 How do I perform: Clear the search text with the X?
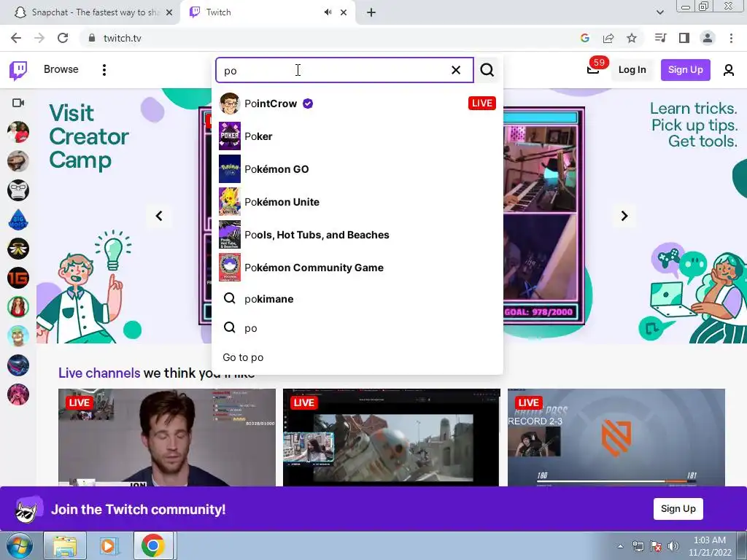[456, 71]
